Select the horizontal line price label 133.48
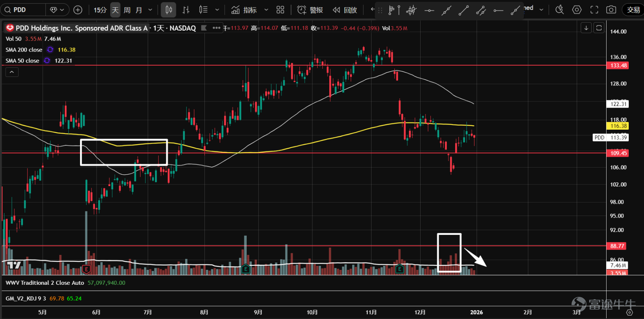This screenshot has height=319, width=644. 618,66
